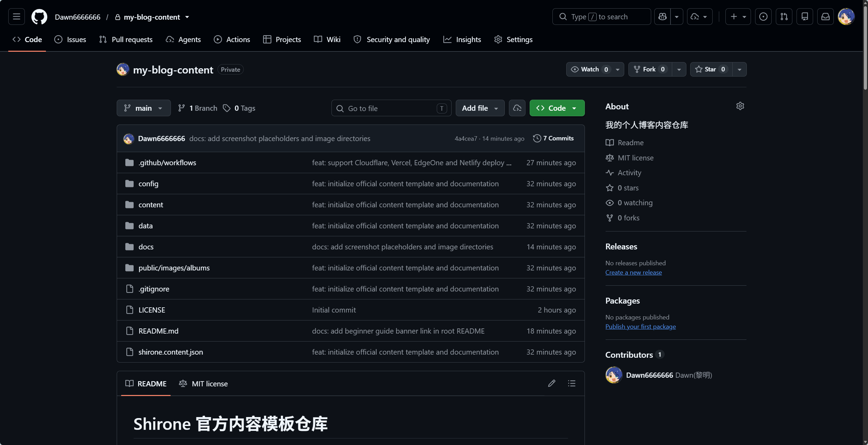Select the README tab below files

click(x=146, y=384)
